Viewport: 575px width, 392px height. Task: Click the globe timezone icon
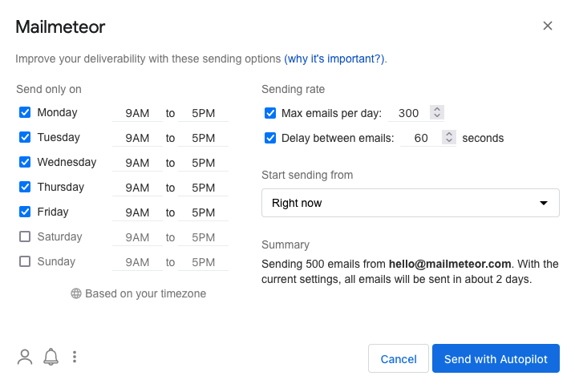click(x=76, y=293)
